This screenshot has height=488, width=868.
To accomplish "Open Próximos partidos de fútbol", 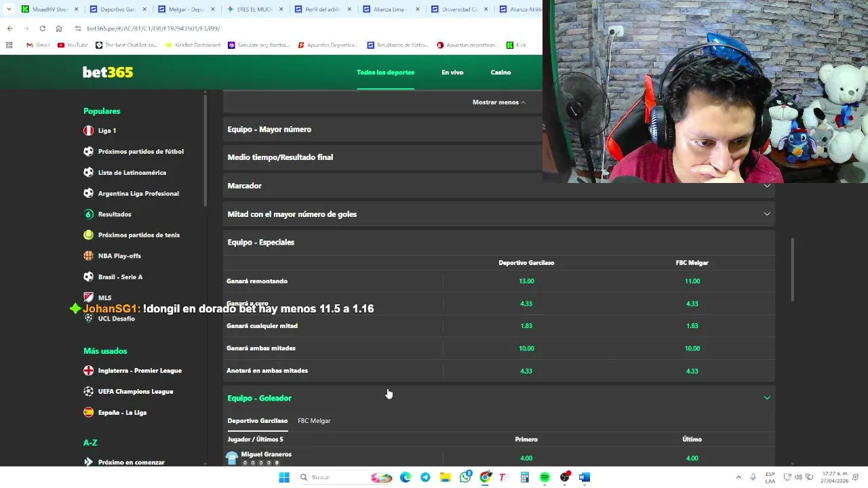I will (140, 151).
